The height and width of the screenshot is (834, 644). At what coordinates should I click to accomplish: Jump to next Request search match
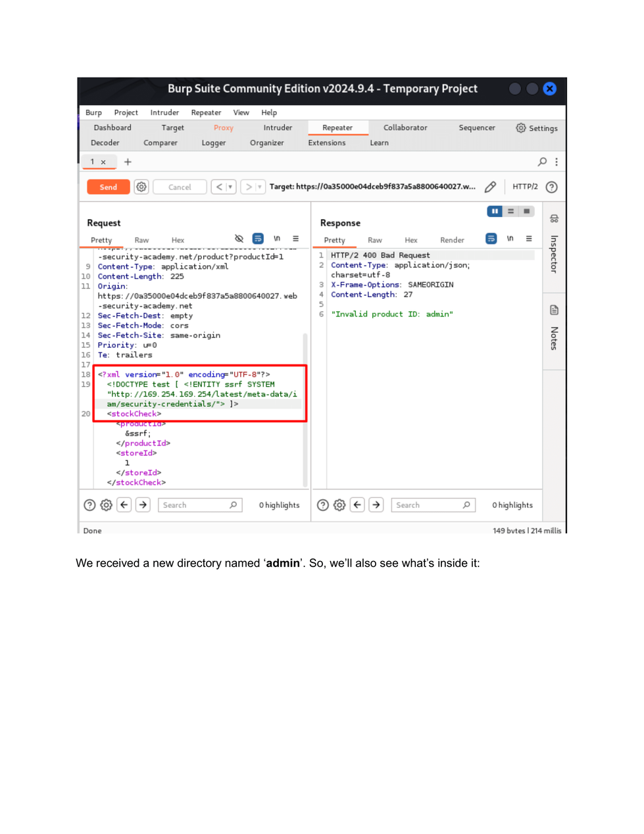tap(143, 505)
